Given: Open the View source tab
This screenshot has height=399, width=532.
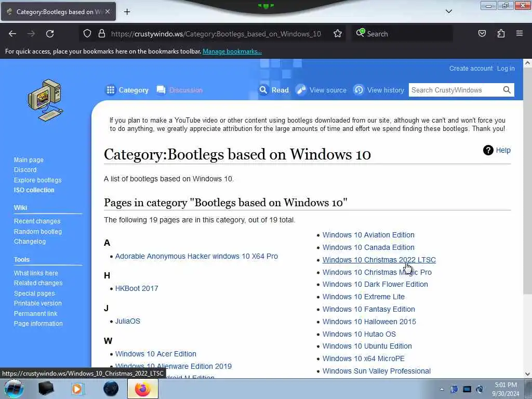Looking at the screenshot, I should tap(321, 90).
